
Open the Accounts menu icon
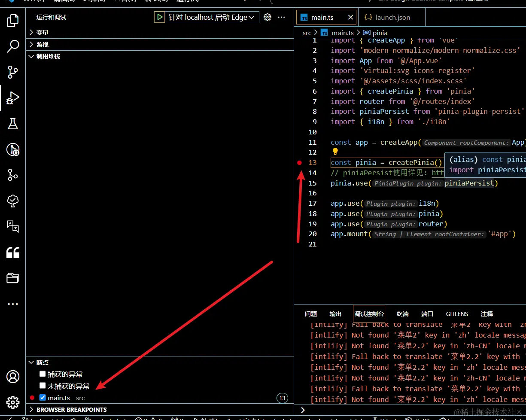pos(13,377)
